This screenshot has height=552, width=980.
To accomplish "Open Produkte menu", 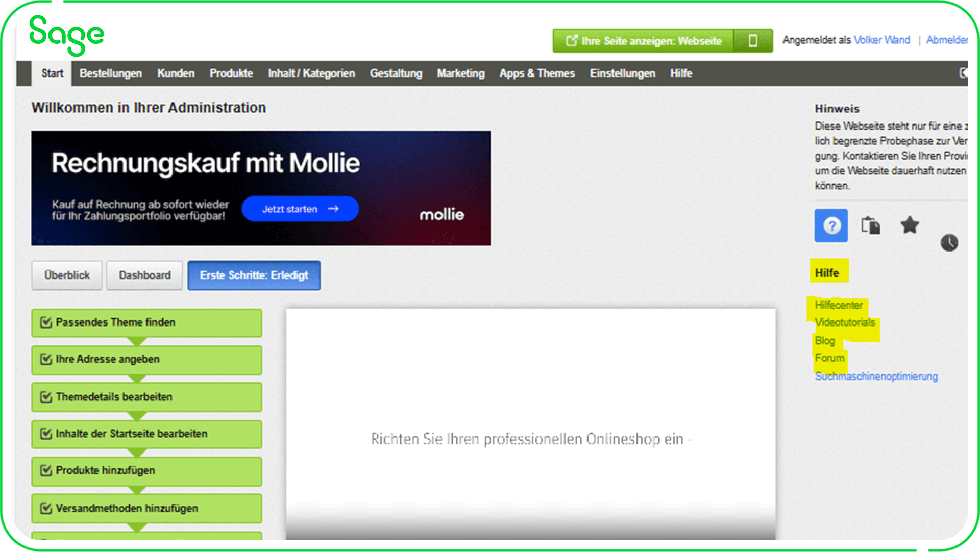I will (x=231, y=73).
